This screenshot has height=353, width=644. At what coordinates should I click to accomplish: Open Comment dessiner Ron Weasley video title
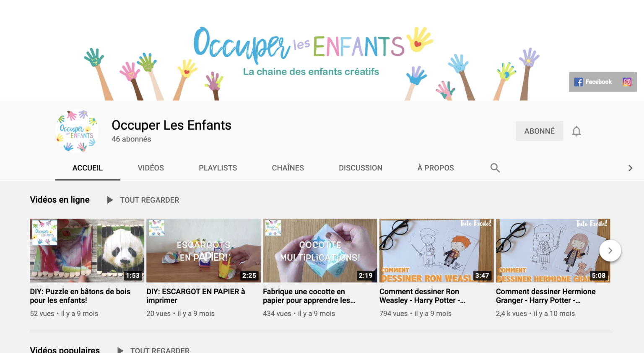pyautogui.click(x=422, y=296)
